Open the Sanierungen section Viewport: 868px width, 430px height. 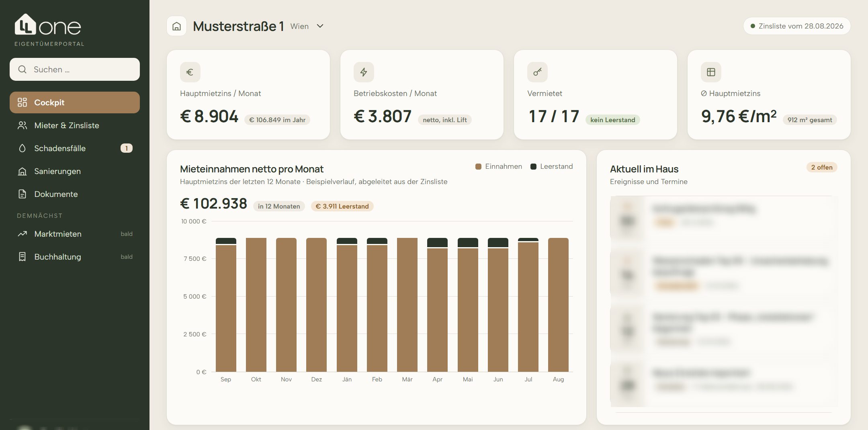75,171
